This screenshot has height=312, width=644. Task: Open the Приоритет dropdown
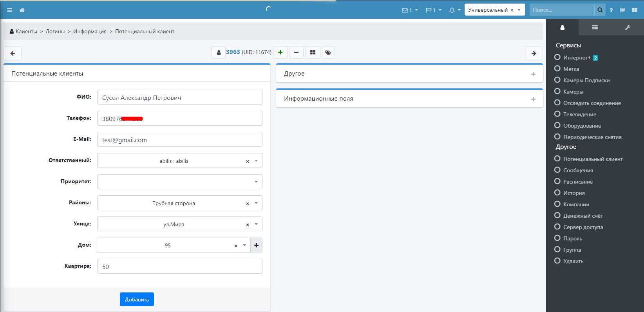[x=179, y=182]
